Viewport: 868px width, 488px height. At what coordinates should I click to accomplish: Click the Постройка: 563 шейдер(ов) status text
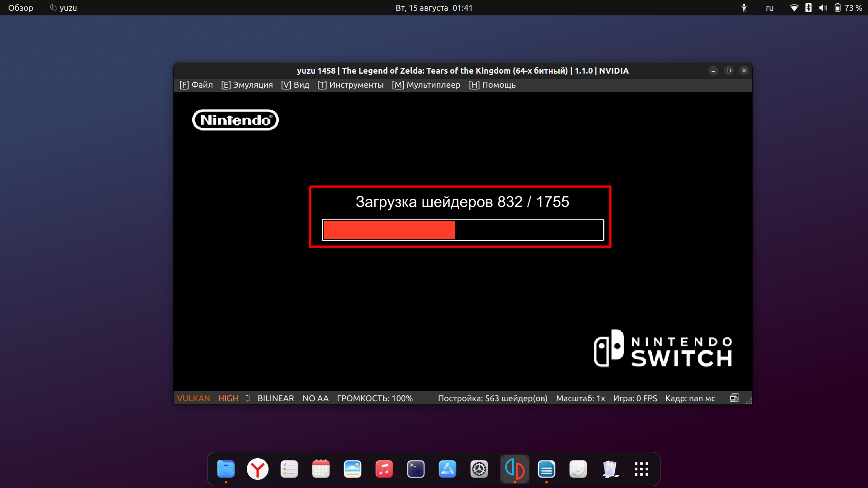click(492, 398)
